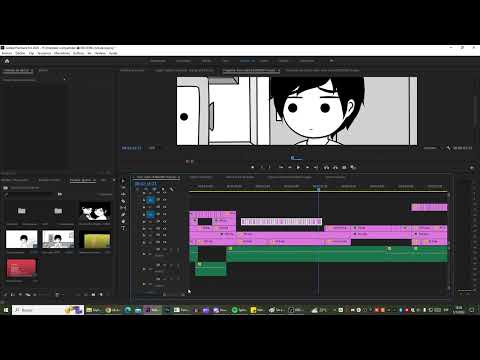The width and height of the screenshot is (480, 360).
Task: Select the Ripple Edit tool
Action: coord(123,194)
